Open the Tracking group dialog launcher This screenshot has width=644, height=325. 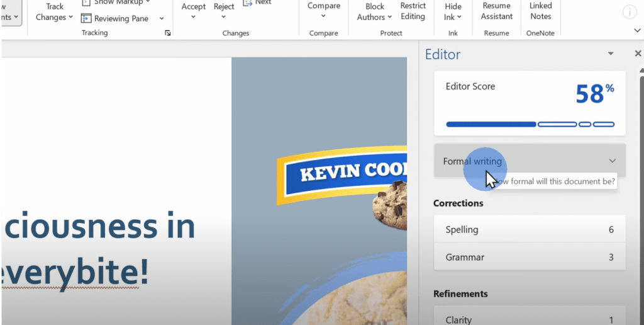pyautogui.click(x=167, y=33)
